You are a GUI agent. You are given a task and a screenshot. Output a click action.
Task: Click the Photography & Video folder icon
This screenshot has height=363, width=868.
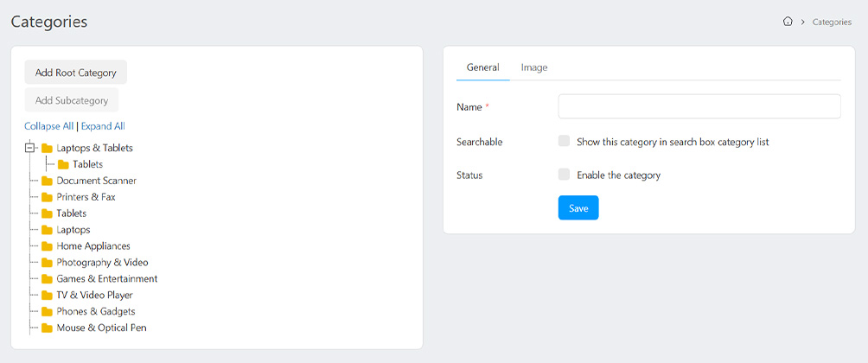click(48, 263)
